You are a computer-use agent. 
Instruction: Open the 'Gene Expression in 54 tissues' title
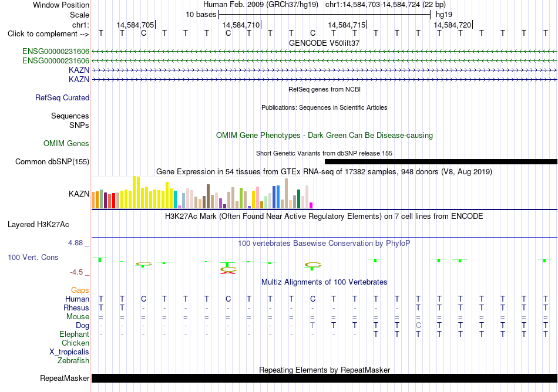click(324, 172)
